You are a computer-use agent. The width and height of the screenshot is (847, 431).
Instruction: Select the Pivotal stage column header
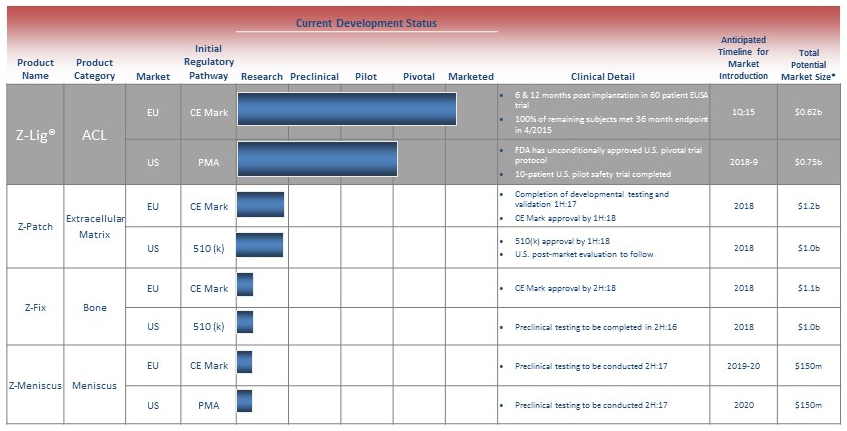coord(418,76)
